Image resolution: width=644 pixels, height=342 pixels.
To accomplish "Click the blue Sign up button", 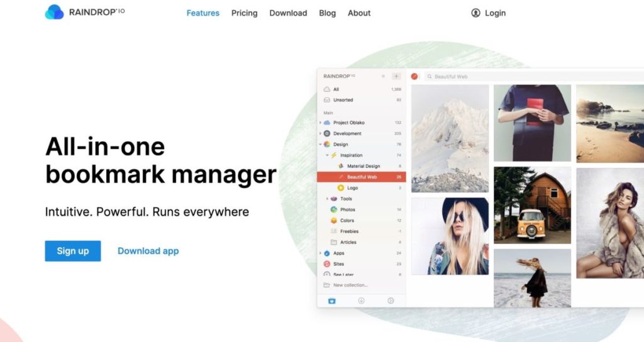I will 73,251.
